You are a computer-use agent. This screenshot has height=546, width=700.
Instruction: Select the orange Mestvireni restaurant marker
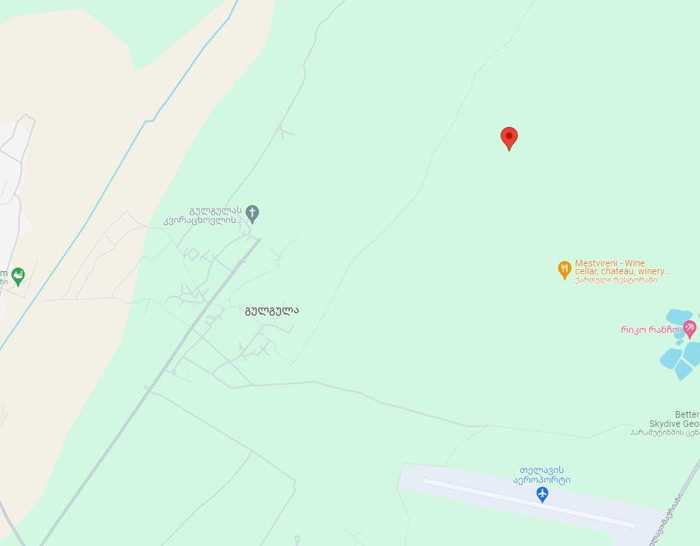(x=565, y=270)
